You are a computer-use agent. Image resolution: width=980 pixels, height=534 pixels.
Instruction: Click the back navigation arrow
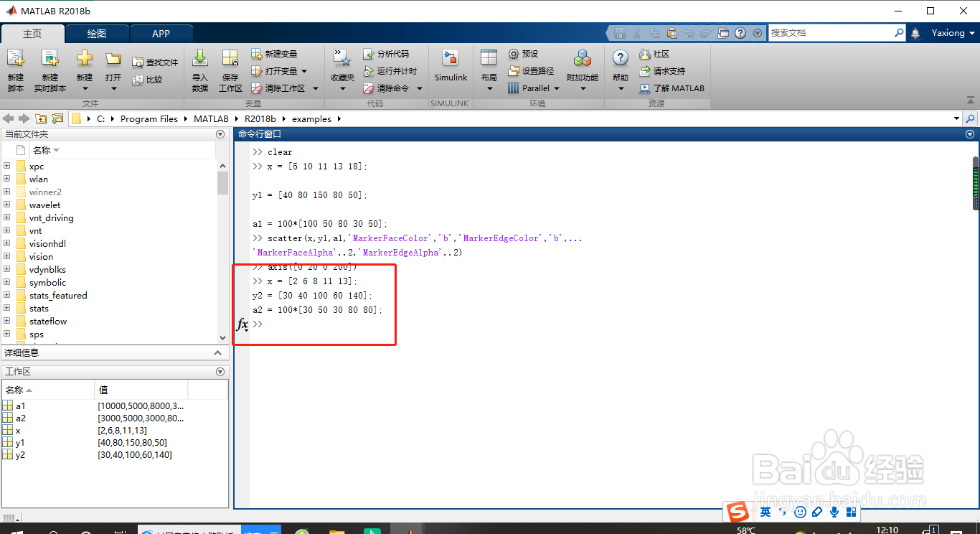click(9, 118)
